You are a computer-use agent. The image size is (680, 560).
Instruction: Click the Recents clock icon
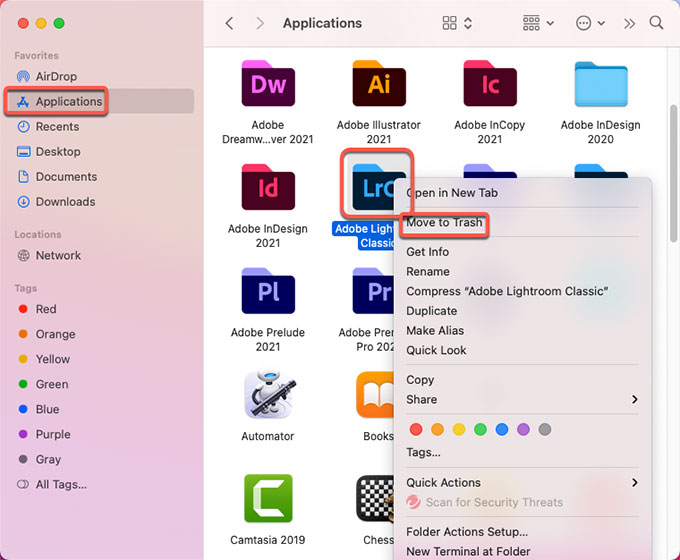pos(23,127)
